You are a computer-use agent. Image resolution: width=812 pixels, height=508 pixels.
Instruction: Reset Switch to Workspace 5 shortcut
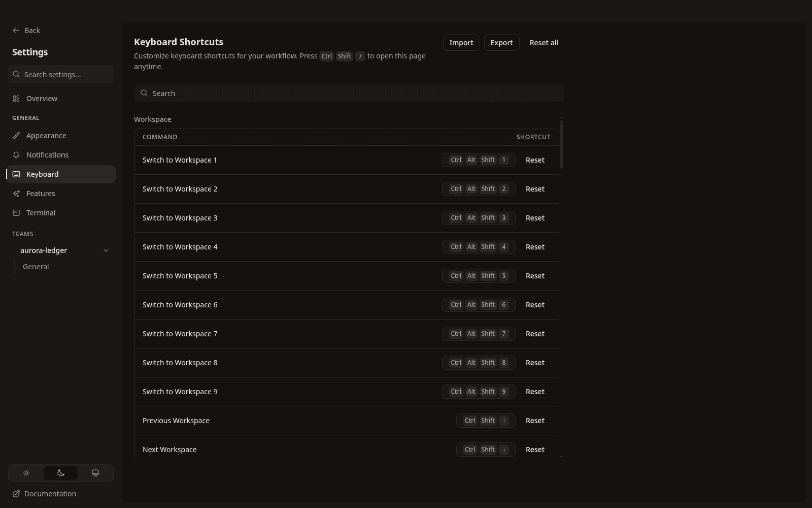click(x=535, y=276)
